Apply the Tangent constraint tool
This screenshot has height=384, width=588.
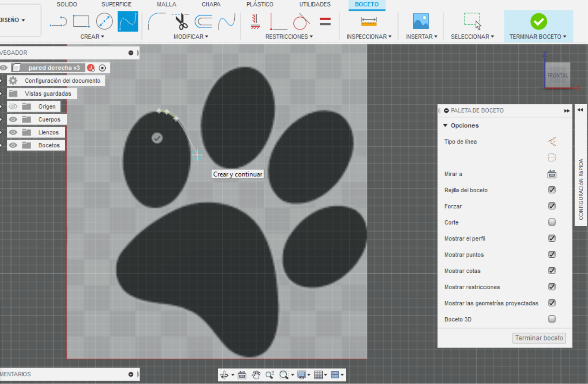point(302,21)
